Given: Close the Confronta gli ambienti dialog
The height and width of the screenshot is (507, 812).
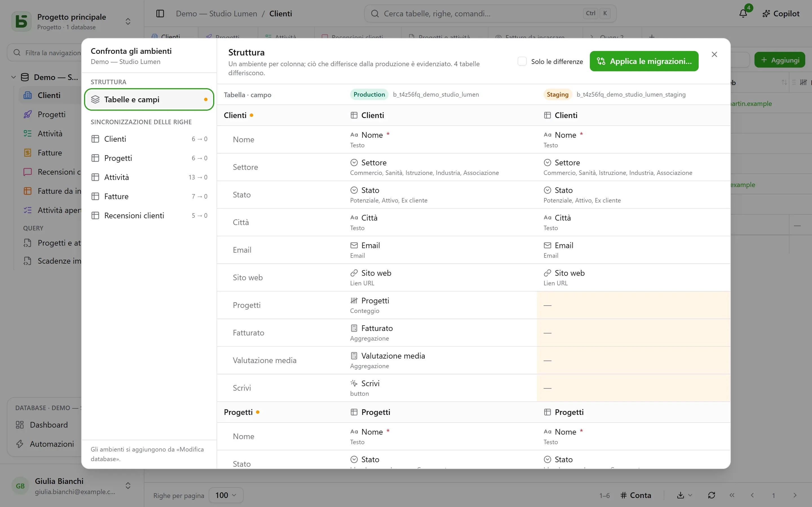Looking at the screenshot, I should click(714, 54).
